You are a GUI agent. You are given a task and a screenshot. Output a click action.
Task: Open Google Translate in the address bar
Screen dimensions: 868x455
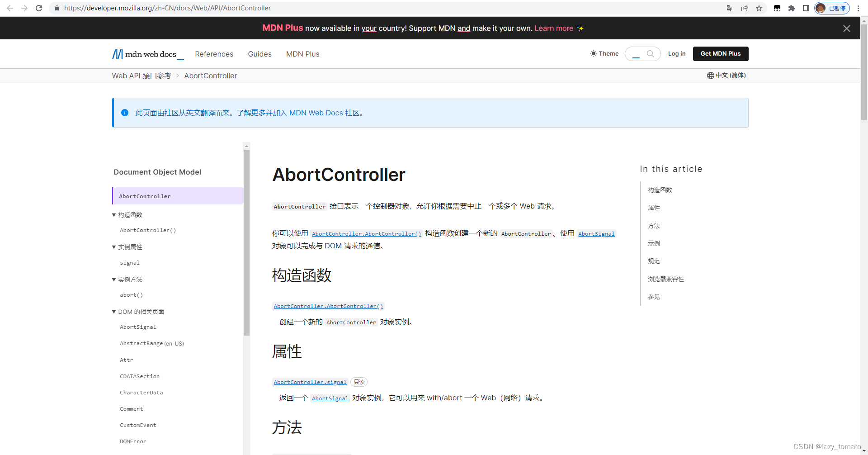click(x=730, y=8)
